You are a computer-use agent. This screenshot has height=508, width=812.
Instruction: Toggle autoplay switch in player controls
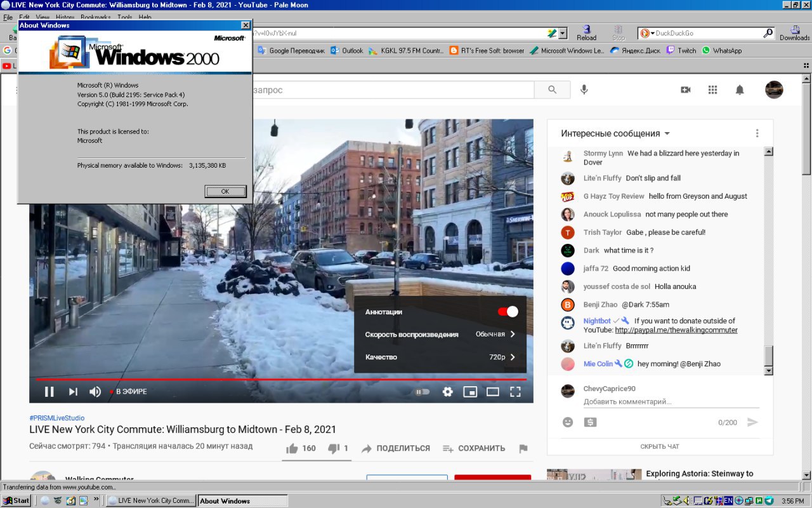pos(422,392)
